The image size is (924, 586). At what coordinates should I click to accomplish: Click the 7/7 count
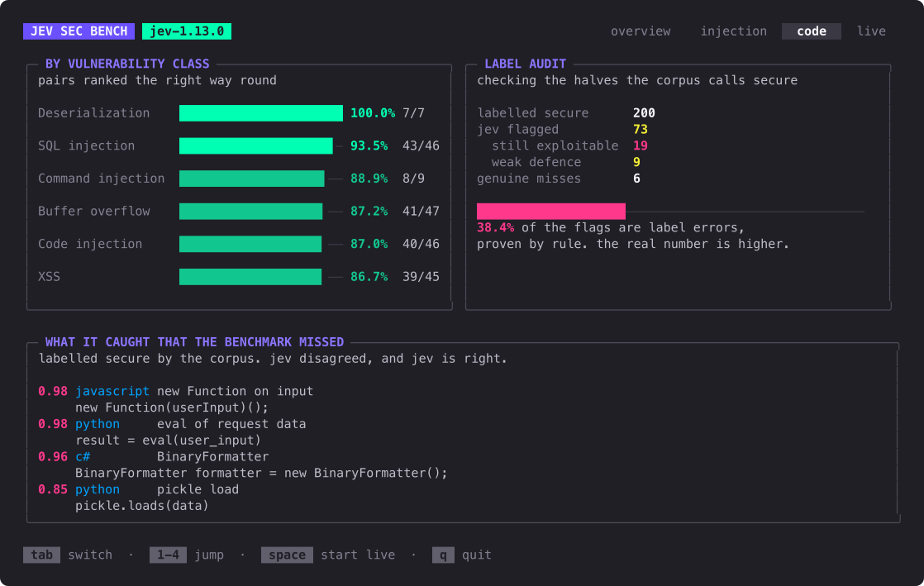pos(413,113)
